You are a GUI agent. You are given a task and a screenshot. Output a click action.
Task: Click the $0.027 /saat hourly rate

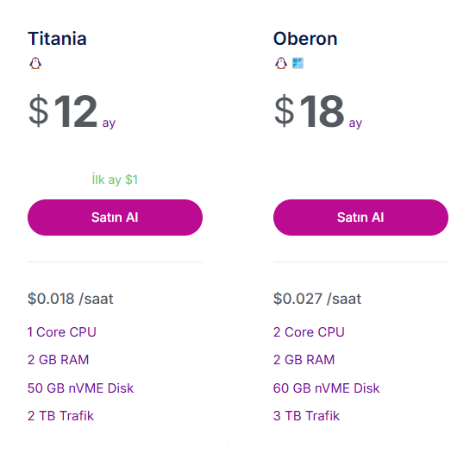(x=317, y=299)
